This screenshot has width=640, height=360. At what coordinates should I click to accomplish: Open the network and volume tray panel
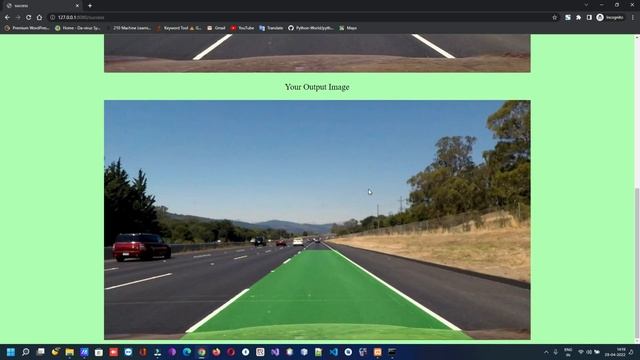click(589, 352)
